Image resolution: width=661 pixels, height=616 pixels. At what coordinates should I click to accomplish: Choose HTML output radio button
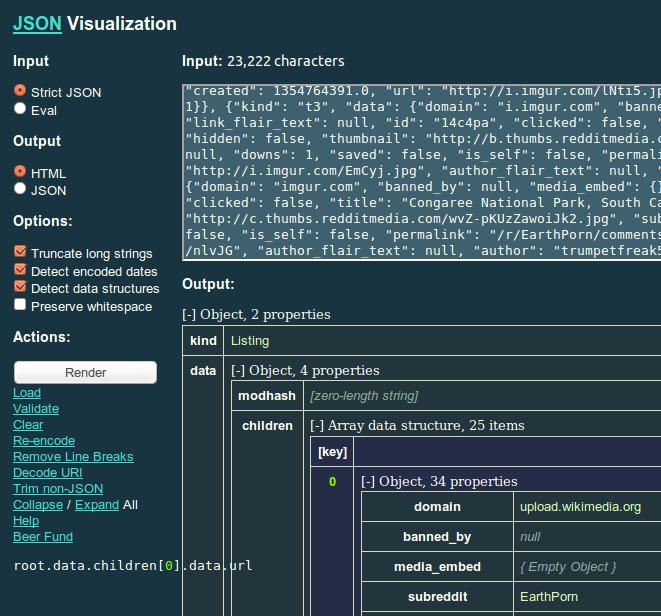(x=20, y=171)
